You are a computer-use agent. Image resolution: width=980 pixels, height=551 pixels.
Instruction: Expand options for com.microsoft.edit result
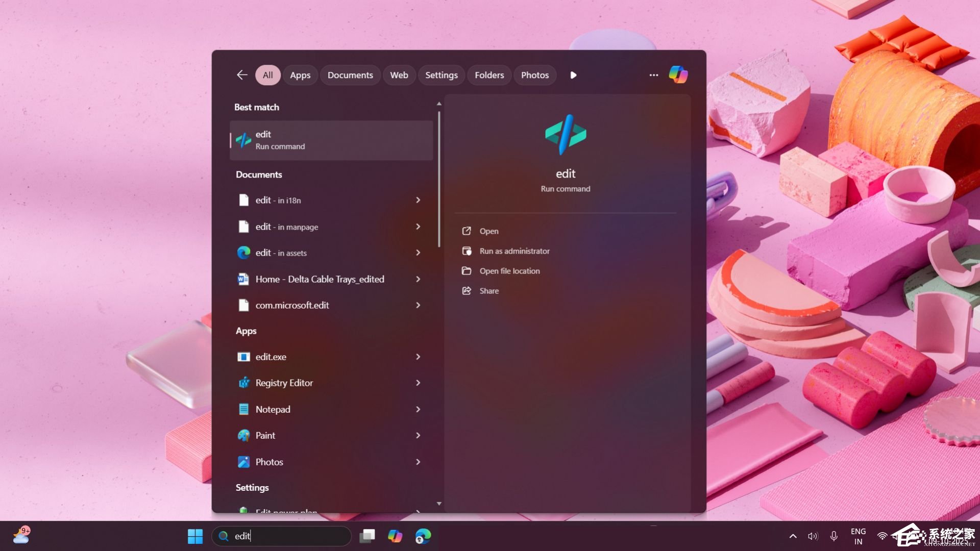point(418,305)
